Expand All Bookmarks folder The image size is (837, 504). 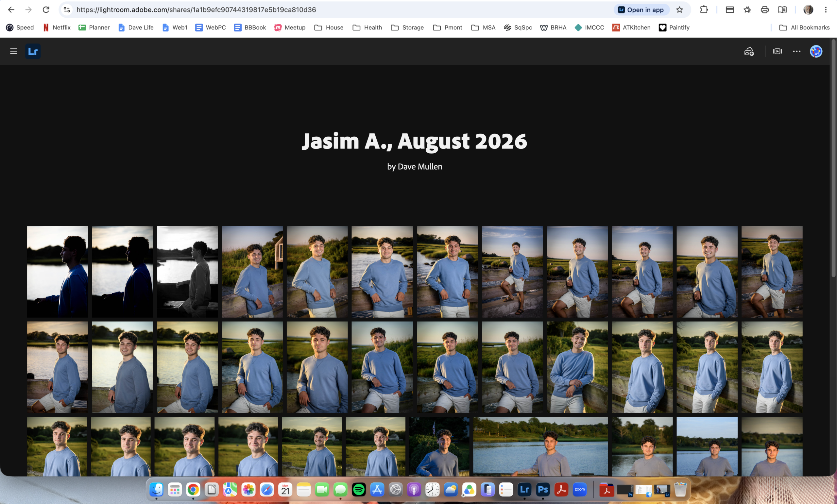pyautogui.click(x=804, y=27)
